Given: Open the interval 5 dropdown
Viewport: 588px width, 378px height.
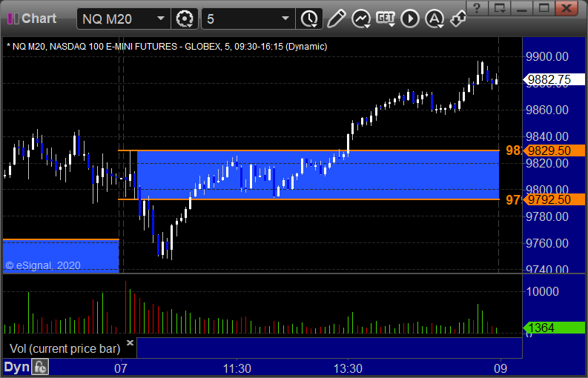Looking at the screenshot, I should [x=285, y=19].
